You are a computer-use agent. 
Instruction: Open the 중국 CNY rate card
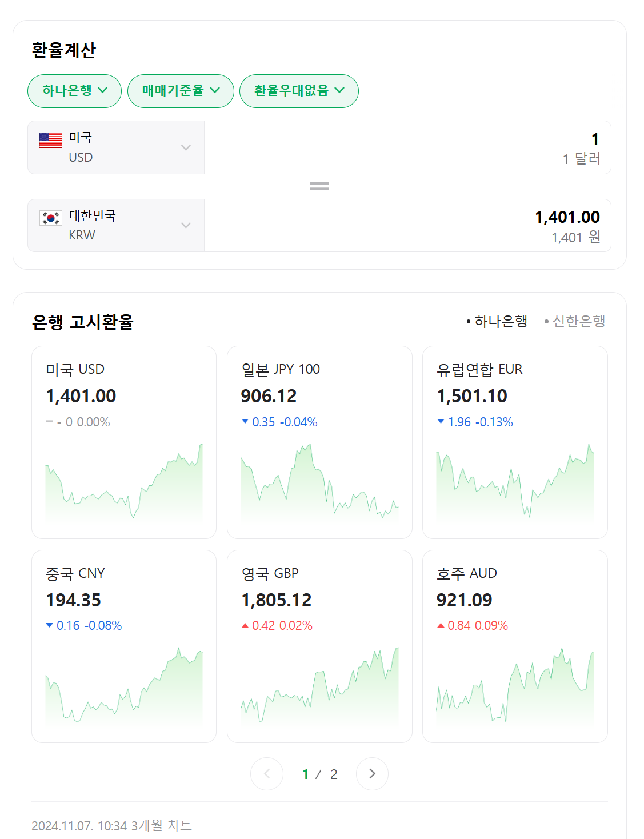[124, 646]
